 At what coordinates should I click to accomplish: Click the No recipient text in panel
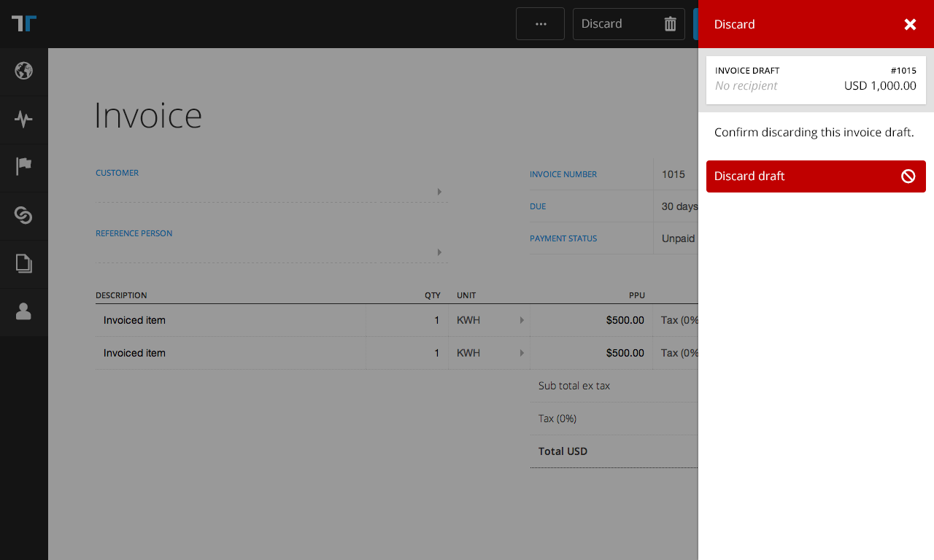point(746,86)
